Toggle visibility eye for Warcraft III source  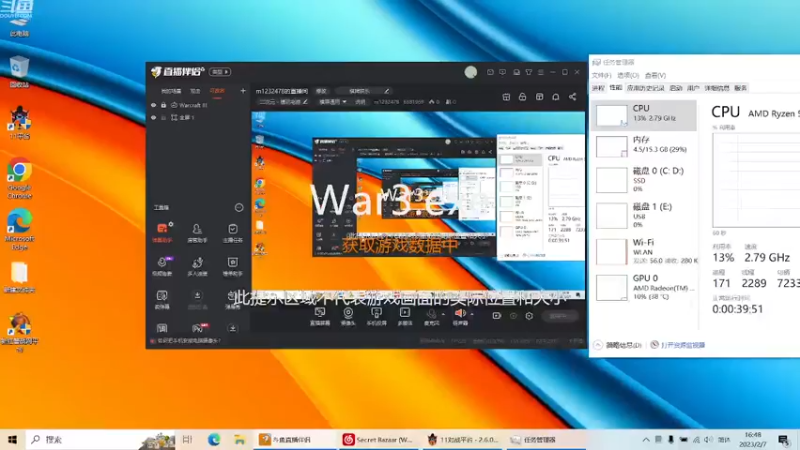point(154,105)
